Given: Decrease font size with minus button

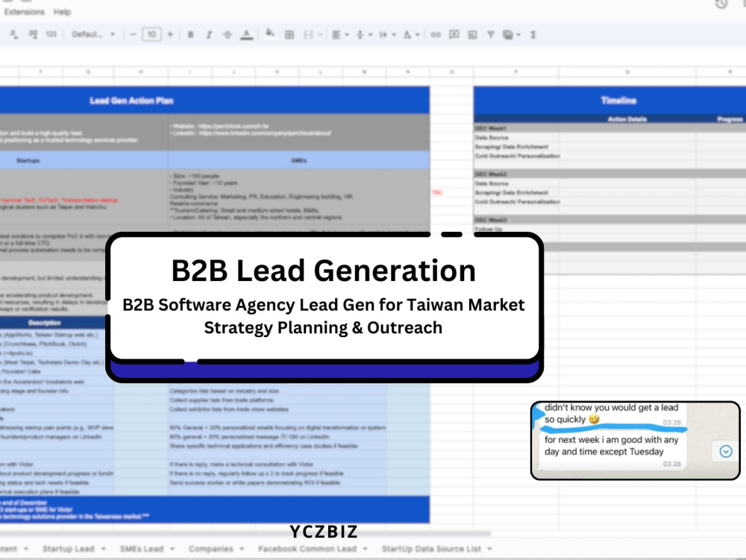Looking at the screenshot, I should [x=134, y=34].
